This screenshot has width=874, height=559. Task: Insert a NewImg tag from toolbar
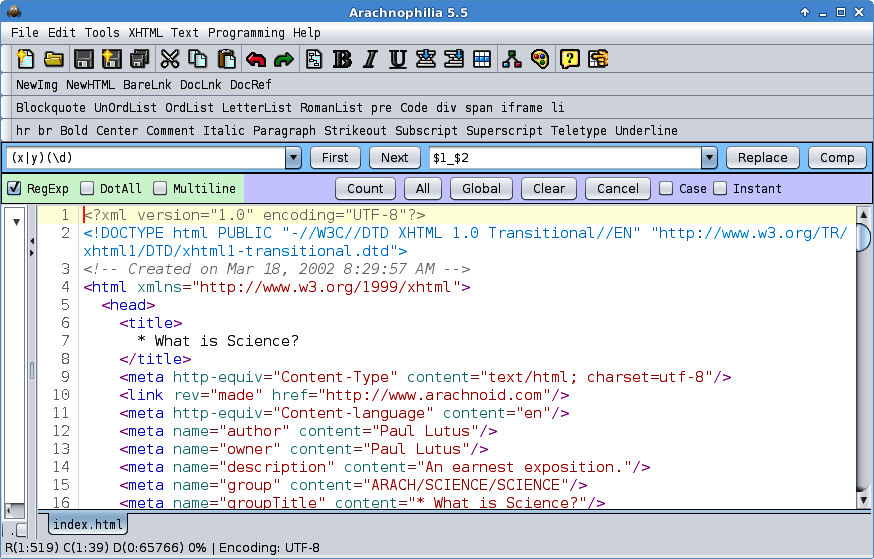click(37, 85)
